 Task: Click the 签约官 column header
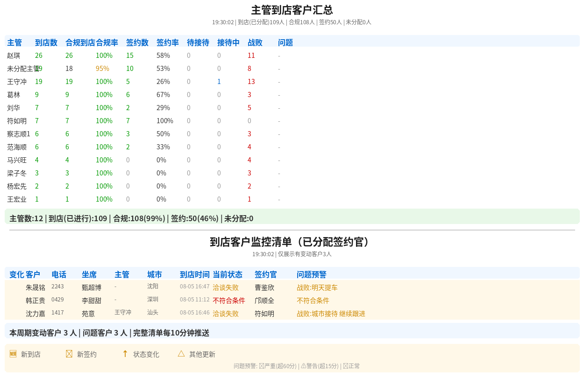[x=266, y=274]
